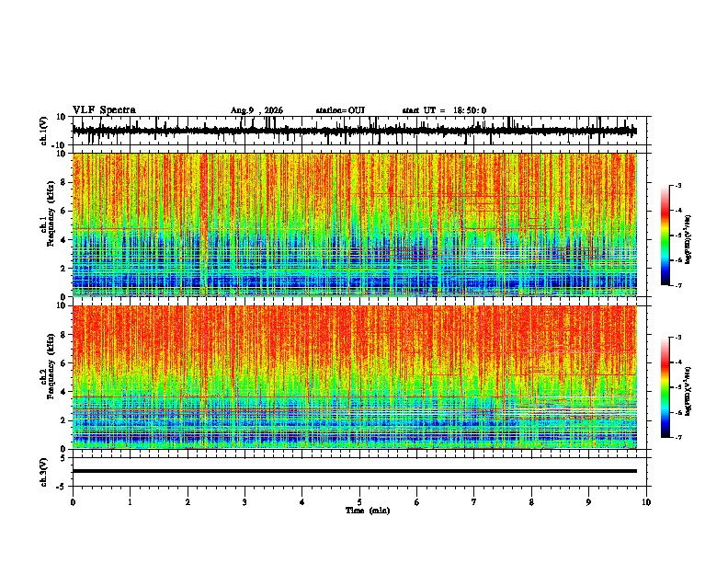Click time-axis tick label "6"

tap(417, 502)
